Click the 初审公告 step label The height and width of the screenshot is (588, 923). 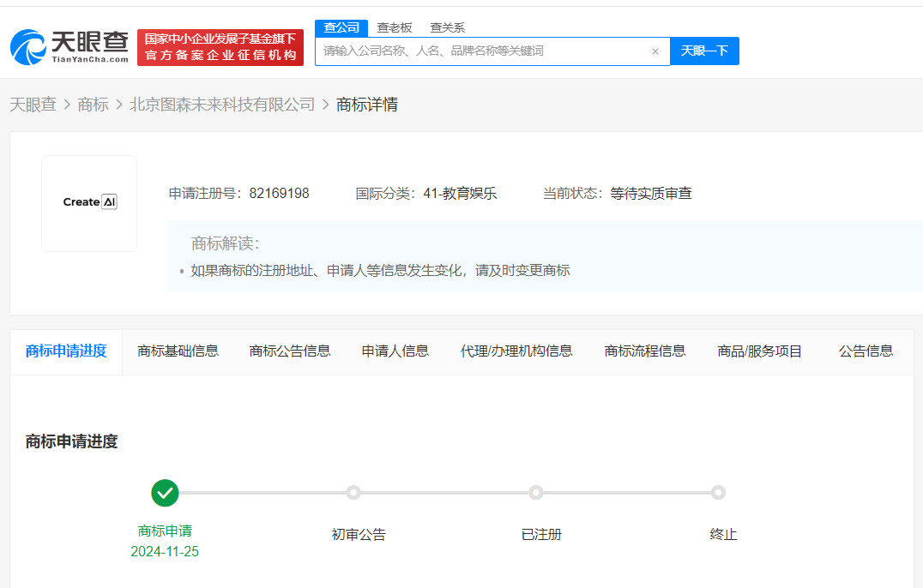pyautogui.click(x=359, y=535)
